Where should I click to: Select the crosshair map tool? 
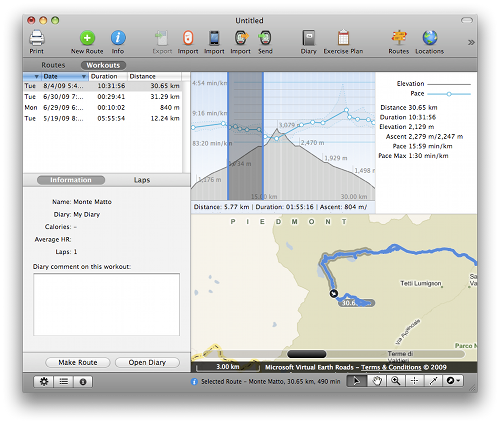(414, 381)
